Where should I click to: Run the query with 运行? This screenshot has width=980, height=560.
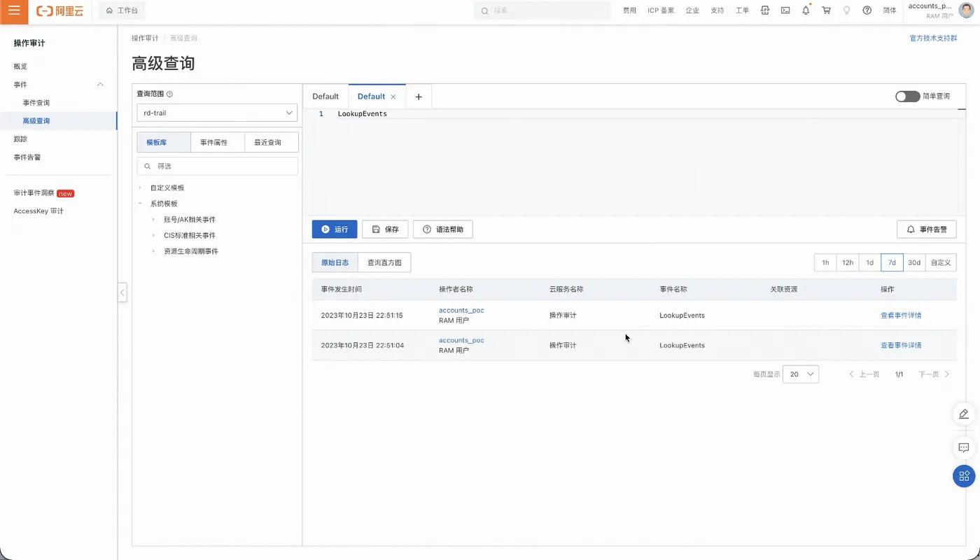tap(335, 230)
